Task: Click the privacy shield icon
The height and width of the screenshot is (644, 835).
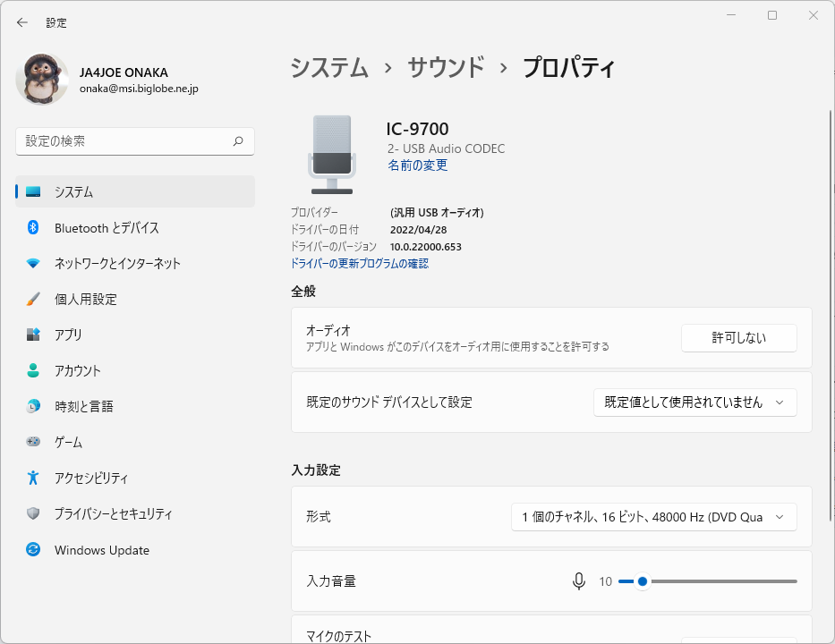Action: coord(33,513)
